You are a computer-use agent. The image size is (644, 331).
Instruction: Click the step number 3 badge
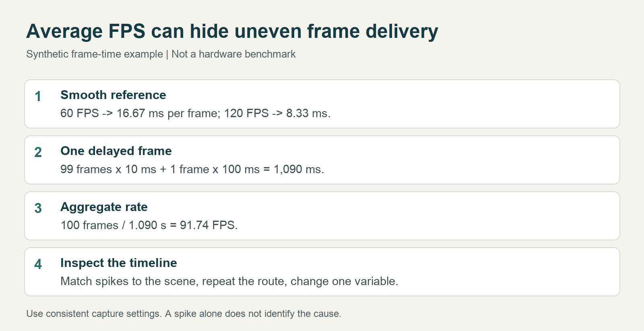coord(38,209)
